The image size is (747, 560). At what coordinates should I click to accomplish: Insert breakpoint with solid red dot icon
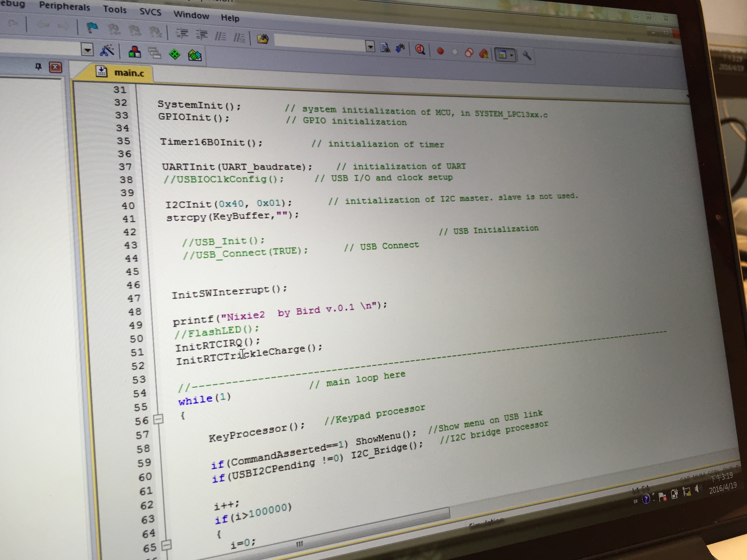click(440, 51)
